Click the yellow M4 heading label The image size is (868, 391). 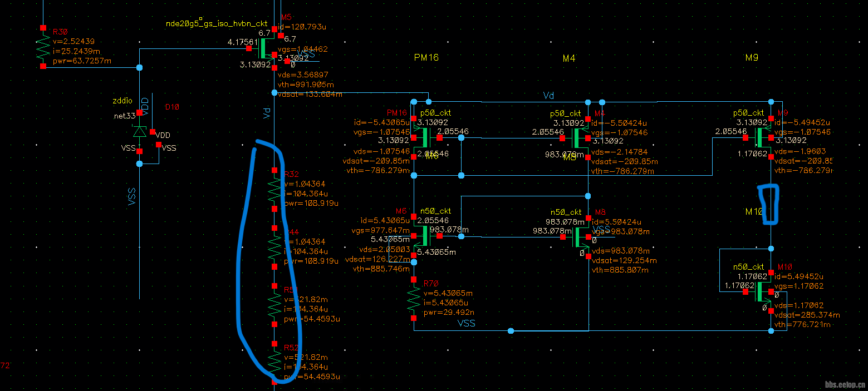coord(568,57)
